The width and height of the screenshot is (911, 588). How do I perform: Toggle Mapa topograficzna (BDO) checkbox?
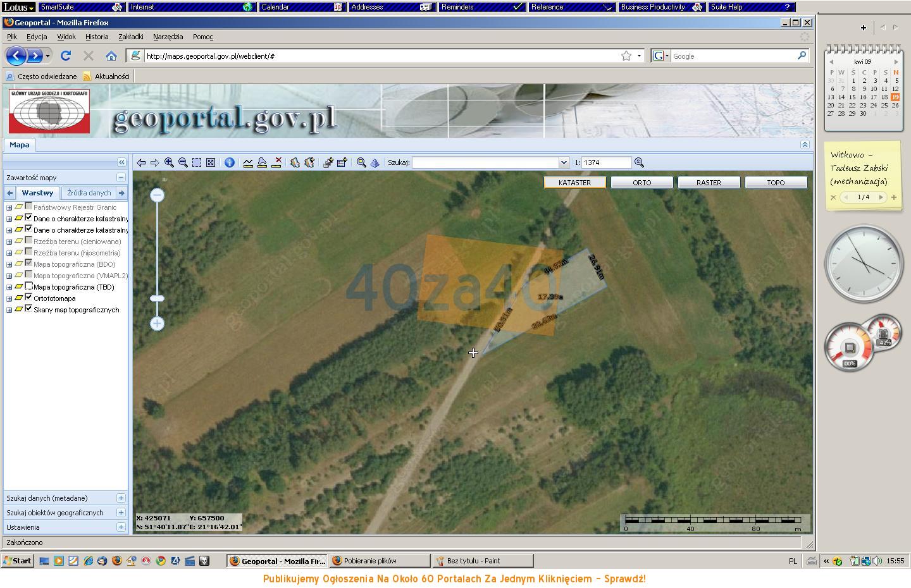[x=28, y=263]
